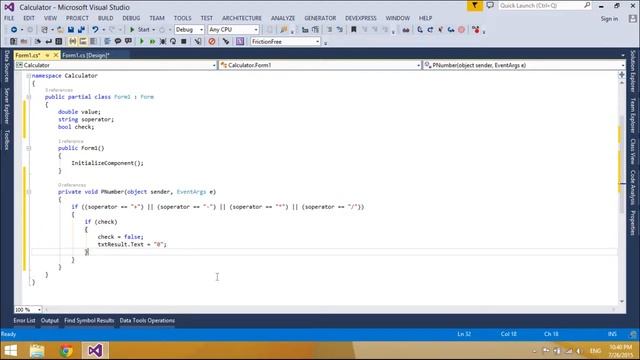Image resolution: width=640 pixels, height=360 pixels.
Task: Open the Toolbox side panel
Action: point(7,140)
